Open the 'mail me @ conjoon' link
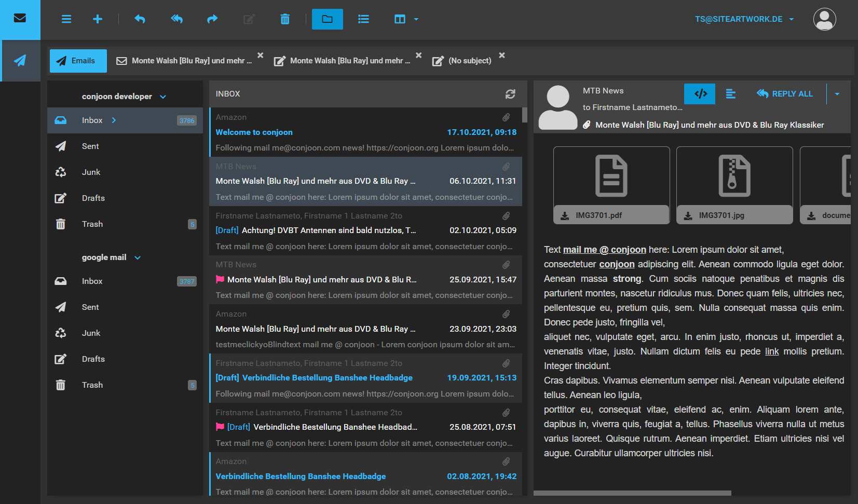858x504 pixels. tap(604, 250)
